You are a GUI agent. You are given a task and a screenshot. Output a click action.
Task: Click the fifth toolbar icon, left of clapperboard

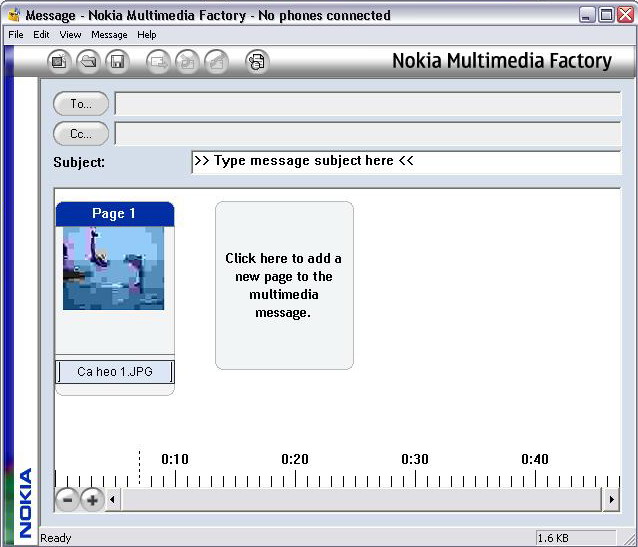coord(187,62)
